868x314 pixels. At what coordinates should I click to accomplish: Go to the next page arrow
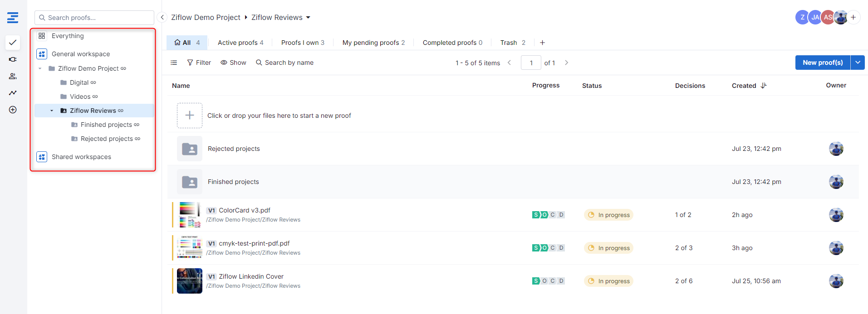[x=566, y=63]
